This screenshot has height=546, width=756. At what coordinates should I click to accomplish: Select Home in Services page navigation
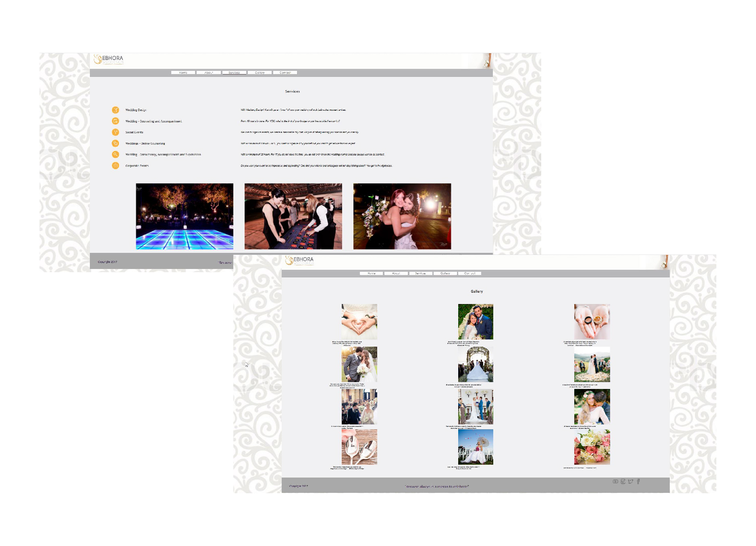[x=183, y=72]
